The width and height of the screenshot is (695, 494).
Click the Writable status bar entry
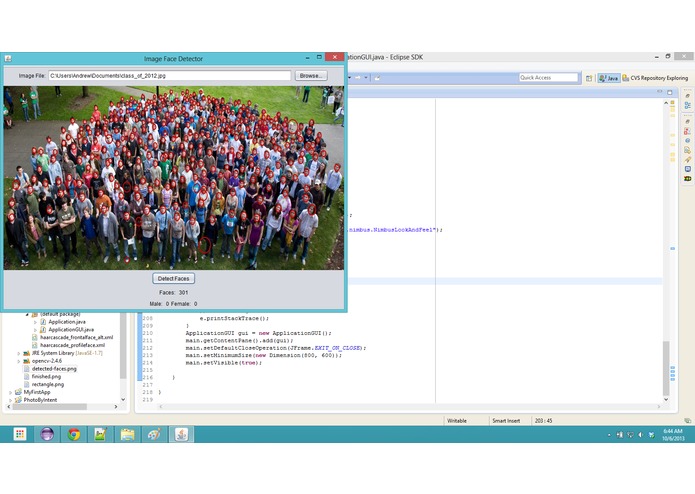tap(457, 421)
